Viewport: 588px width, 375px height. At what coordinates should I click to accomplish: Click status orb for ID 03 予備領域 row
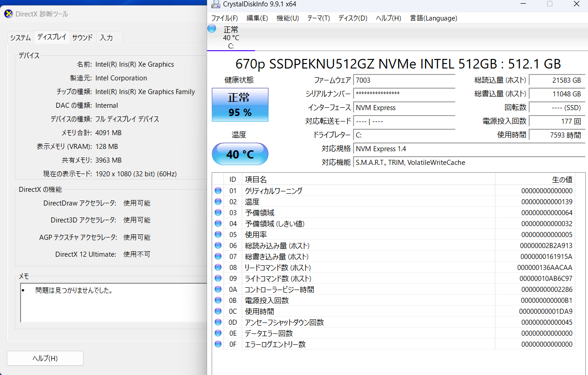coord(218,212)
